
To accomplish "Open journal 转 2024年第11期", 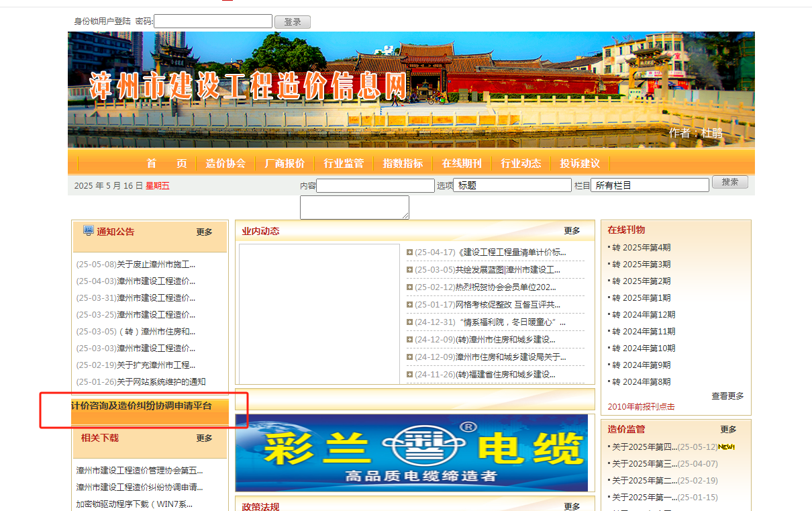I will click(644, 332).
